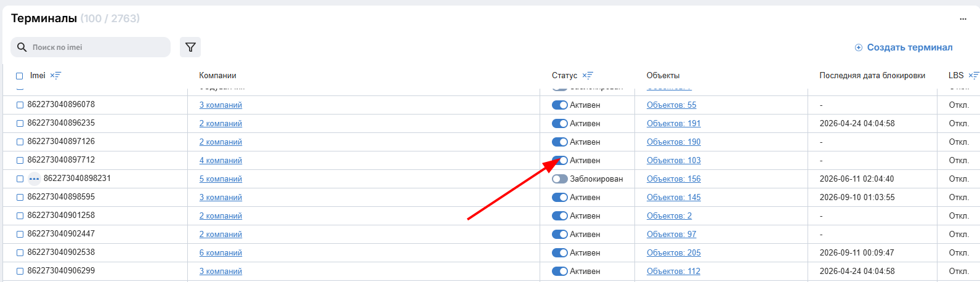Open the 4 компаний link
980x282 pixels.
click(221, 161)
